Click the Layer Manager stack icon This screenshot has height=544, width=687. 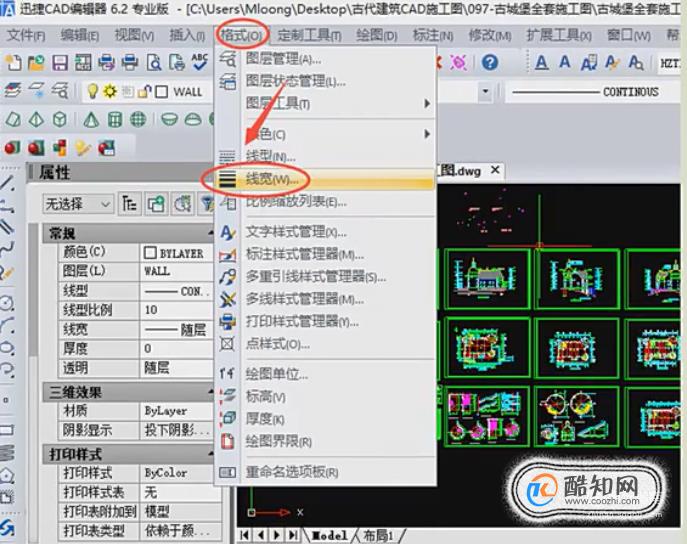(13, 91)
